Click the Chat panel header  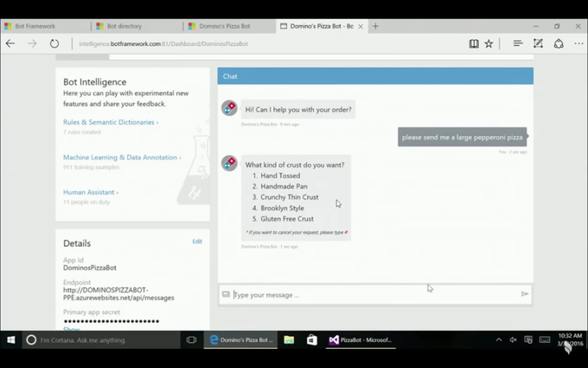(375, 76)
